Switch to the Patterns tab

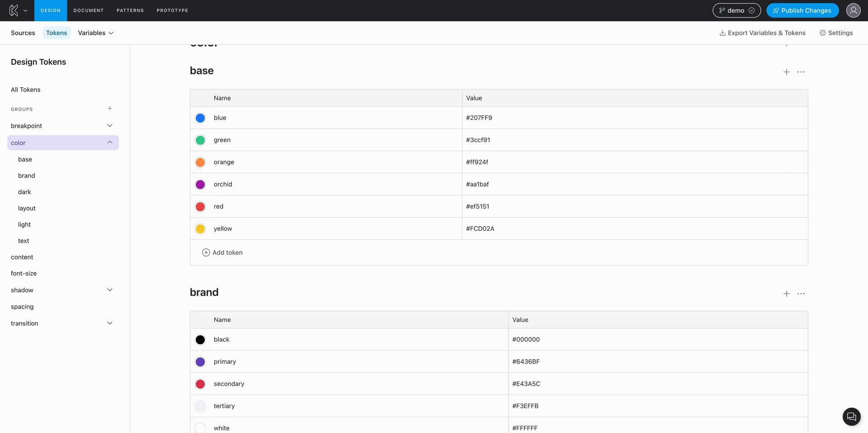(130, 10)
